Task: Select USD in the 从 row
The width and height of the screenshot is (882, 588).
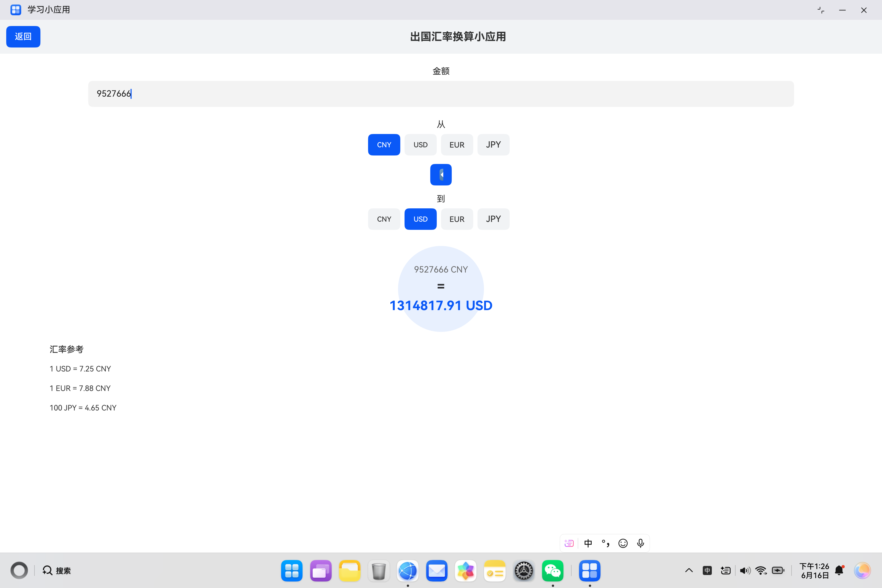Action: tap(420, 145)
